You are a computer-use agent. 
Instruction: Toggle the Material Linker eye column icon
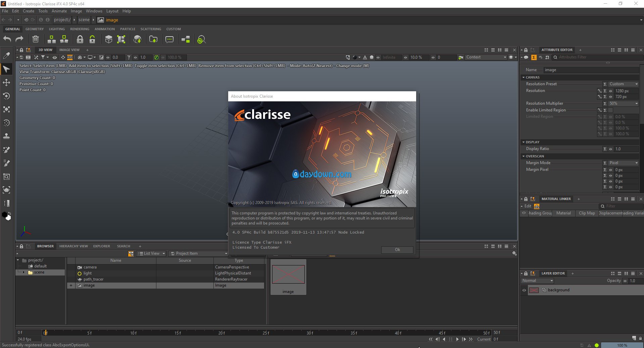524,213
